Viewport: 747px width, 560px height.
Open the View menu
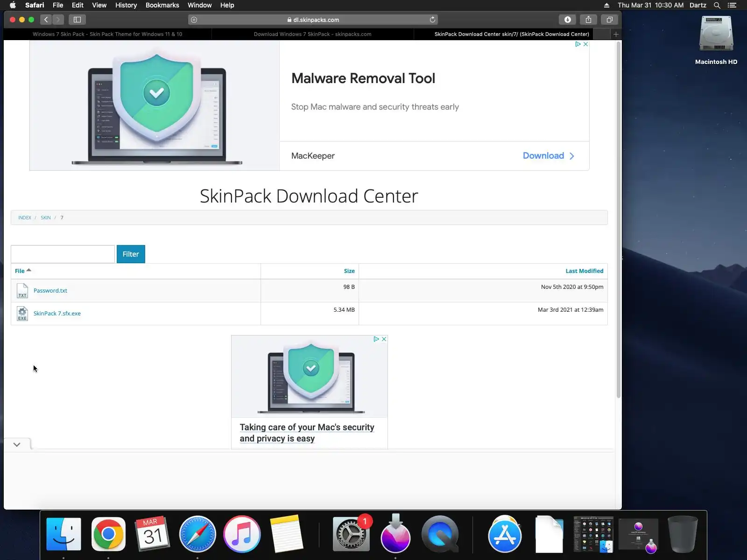pyautogui.click(x=99, y=5)
